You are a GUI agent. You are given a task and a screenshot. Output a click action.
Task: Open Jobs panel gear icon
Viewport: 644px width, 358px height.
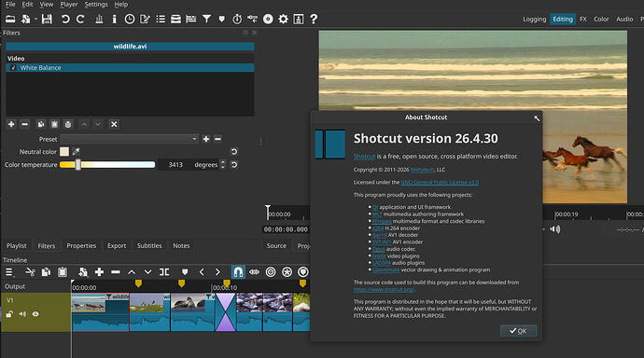coord(283,19)
